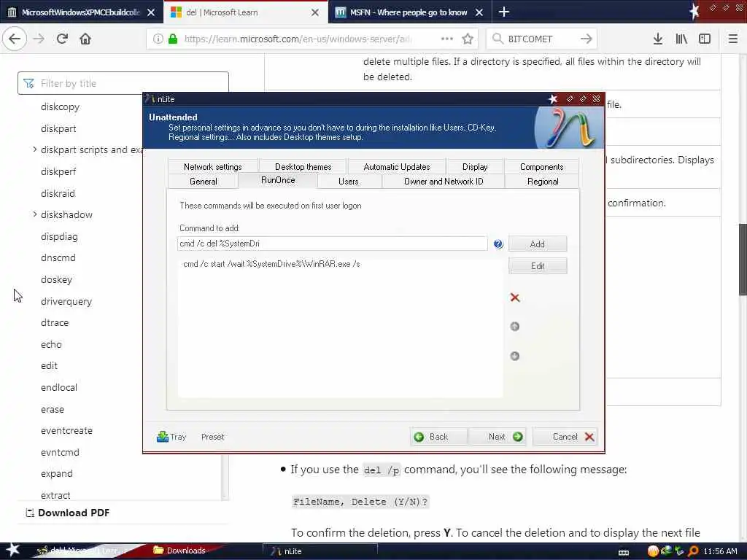
Task: Open the Display tab in nLite
Action: coord(474,167)
